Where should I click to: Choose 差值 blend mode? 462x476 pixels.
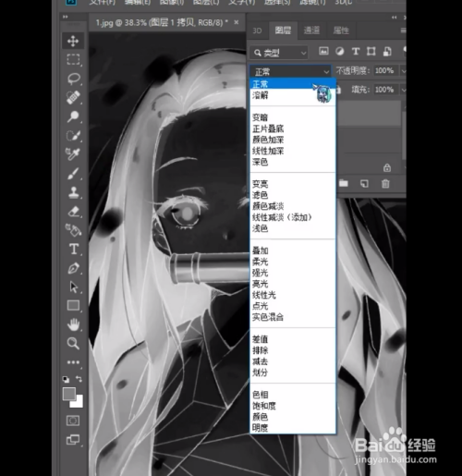point(293,339)
